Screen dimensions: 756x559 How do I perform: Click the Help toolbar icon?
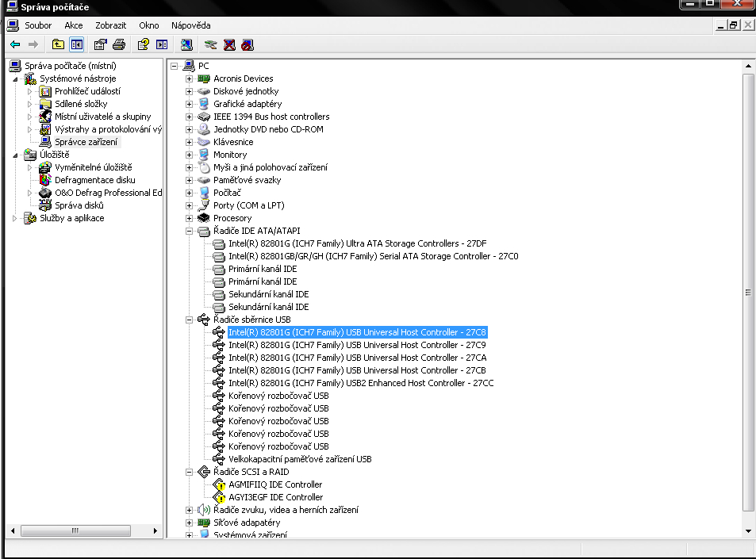[x=144, y=44]
